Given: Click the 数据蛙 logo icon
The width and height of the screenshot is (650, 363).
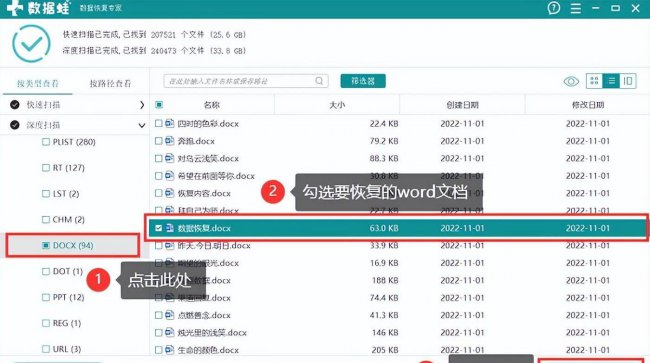Looking at the screenshot, I should 14,7.
